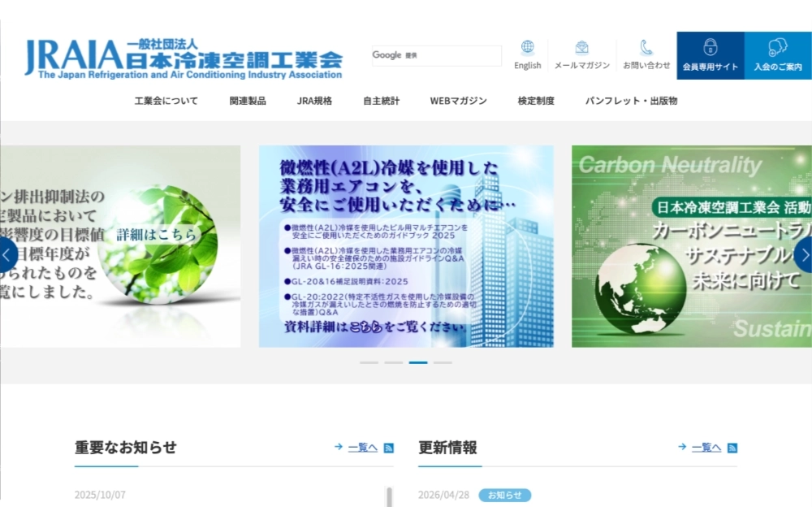The image size is (812, 507).
Task: Open the 工業会について menu
Action: click(166, 101)
